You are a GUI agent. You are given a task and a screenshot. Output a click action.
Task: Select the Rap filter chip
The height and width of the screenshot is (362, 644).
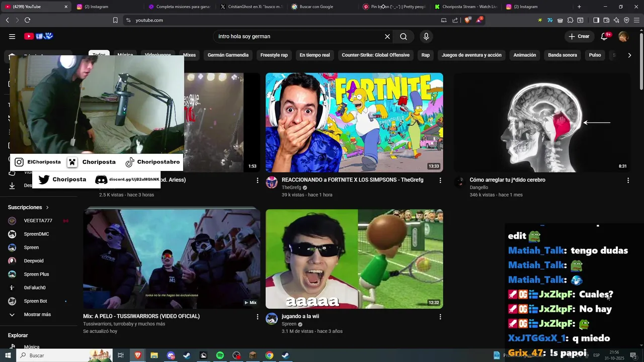[x=426, y=55]
